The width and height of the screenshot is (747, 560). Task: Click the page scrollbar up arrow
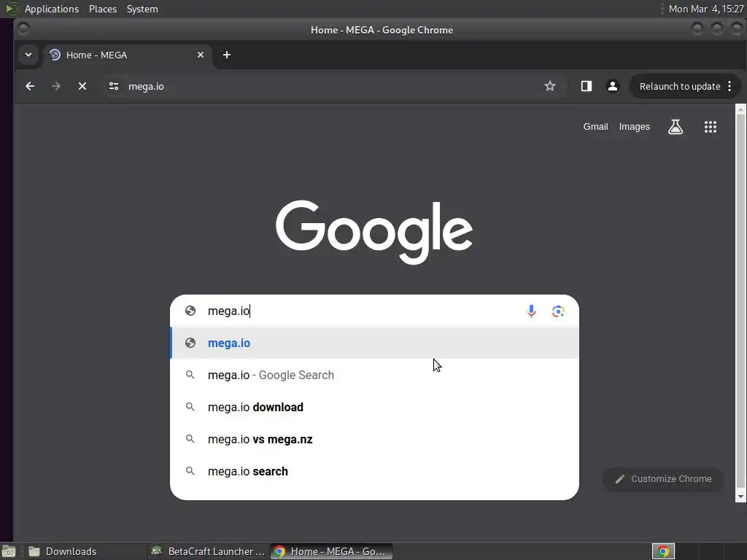click(x=740, y=109)
